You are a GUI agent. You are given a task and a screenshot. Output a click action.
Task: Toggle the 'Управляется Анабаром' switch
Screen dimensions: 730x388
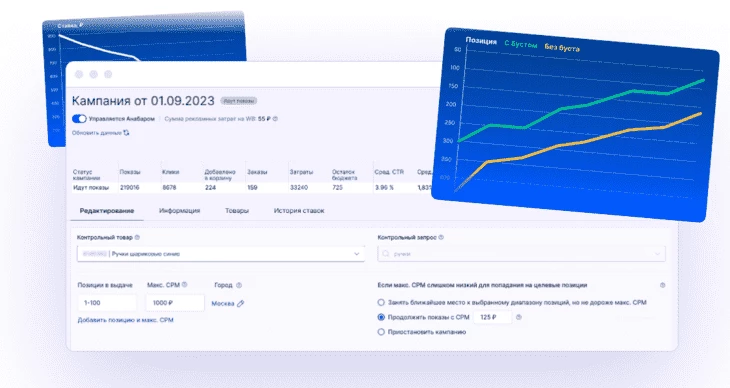click(x=79, y=119)
